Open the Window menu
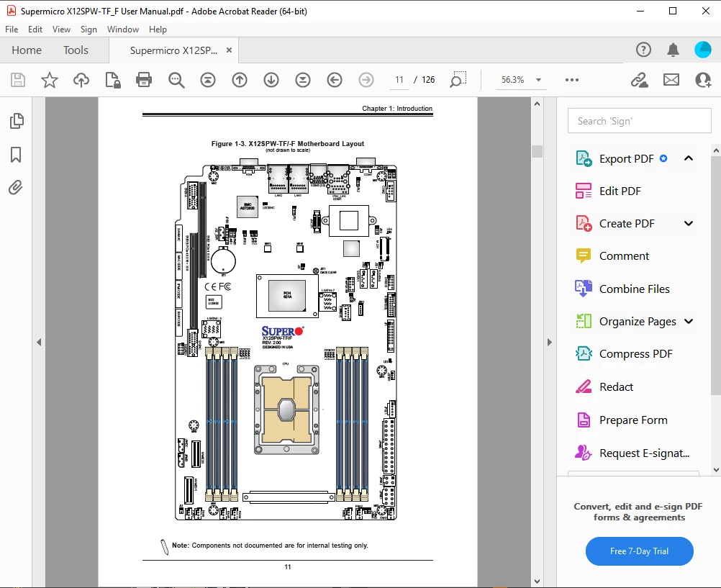This screenshot has height=588, width=721. 123,30
